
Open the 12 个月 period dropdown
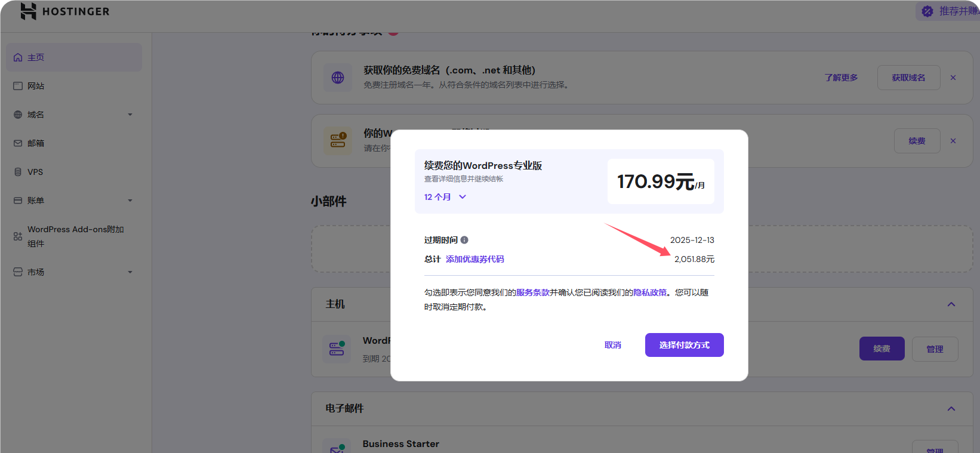(x=445, y=197)
